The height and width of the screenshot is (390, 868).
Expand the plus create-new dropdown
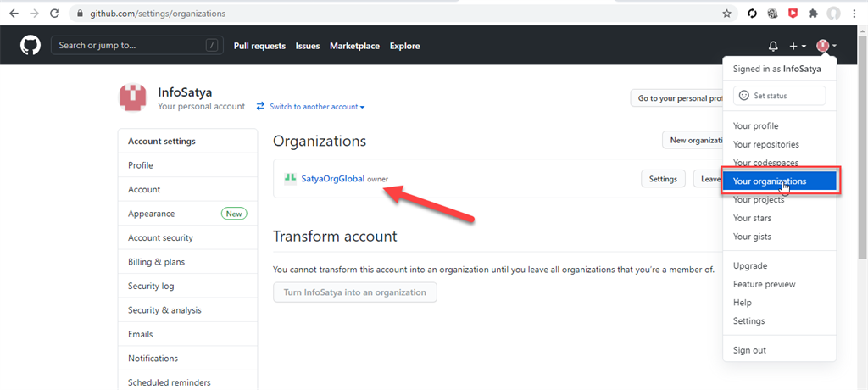tap(798, 47)
